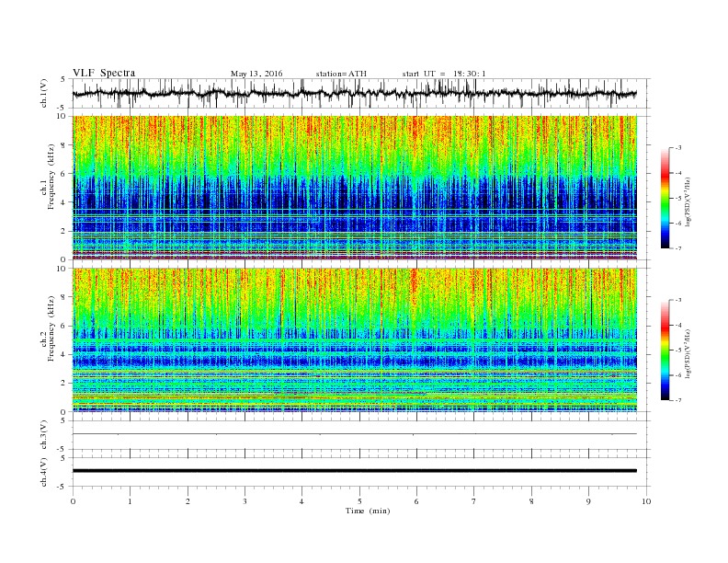Viewport: 728px width, 563px height.
Task: Click the "0" tick on the time axis
Action: 73,501
